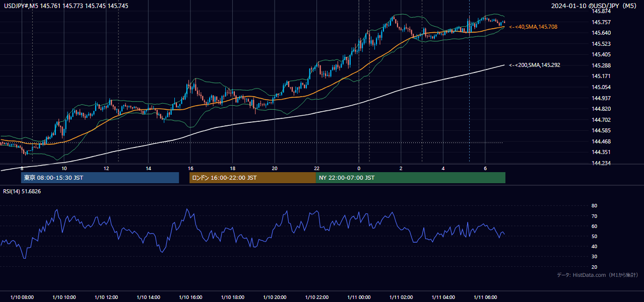The image size is (644, 302).
Task: Click the bottom time label 1/10 10:00
Action: 64,297
